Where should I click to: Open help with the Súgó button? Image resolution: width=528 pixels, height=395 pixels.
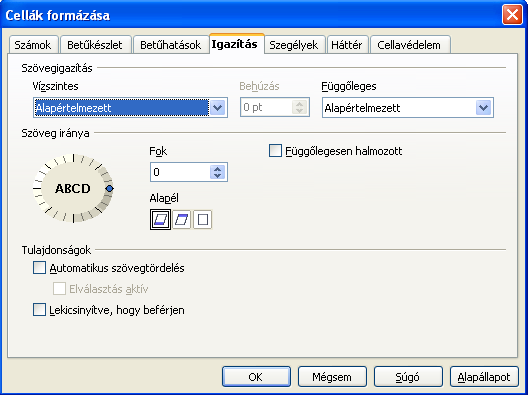pos(408,377)
